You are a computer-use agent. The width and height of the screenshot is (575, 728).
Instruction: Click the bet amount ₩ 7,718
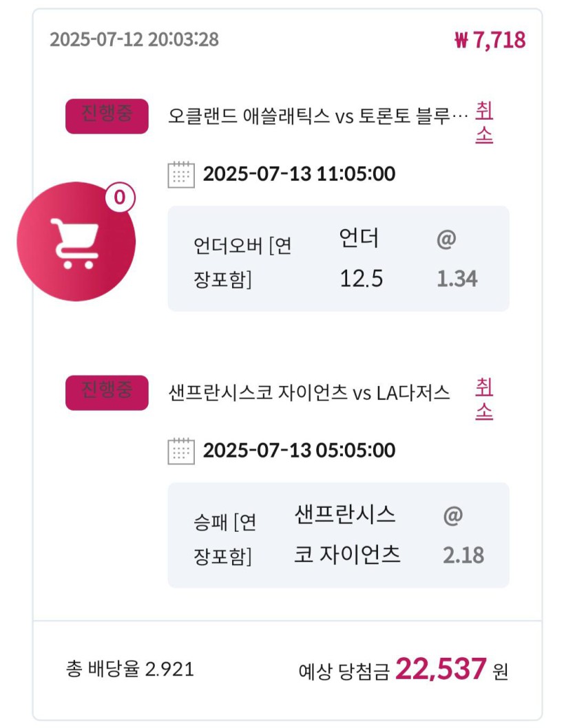point(490,40)
